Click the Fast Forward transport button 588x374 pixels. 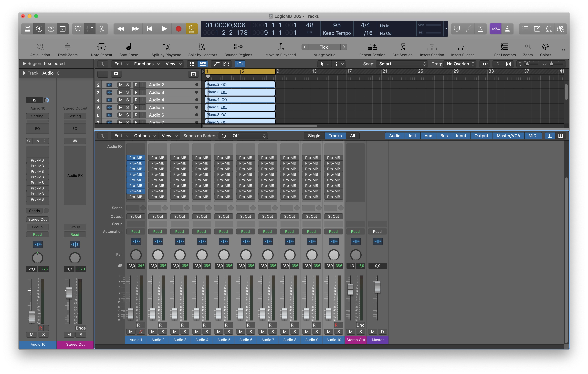135,29
